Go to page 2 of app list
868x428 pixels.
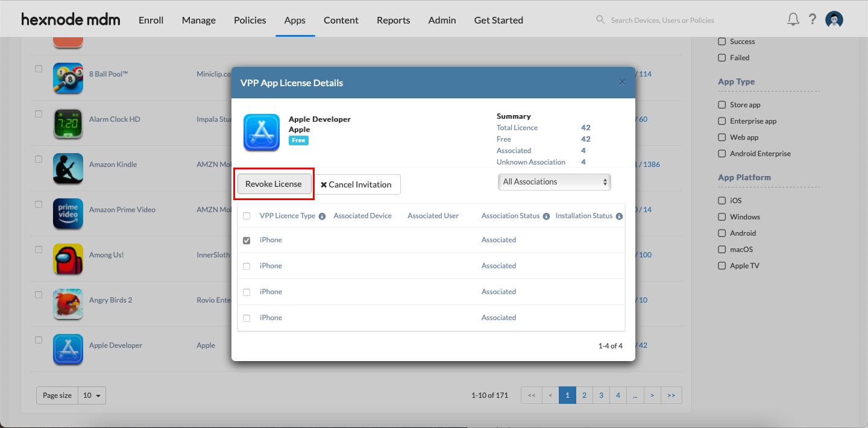coord(584,395)
